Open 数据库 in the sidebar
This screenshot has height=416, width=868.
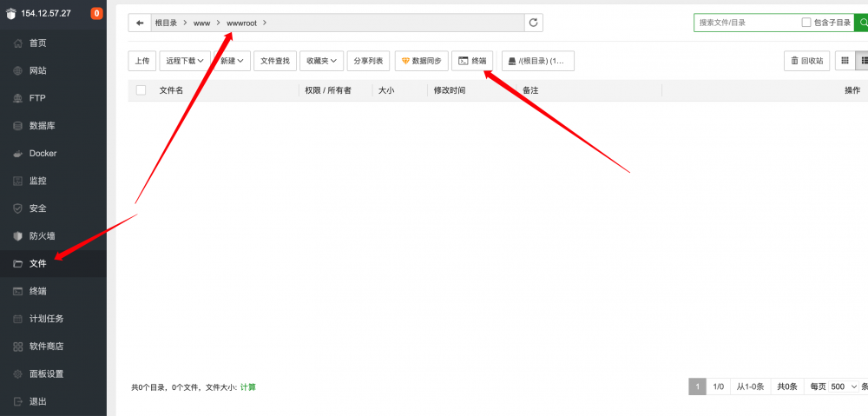42,126
